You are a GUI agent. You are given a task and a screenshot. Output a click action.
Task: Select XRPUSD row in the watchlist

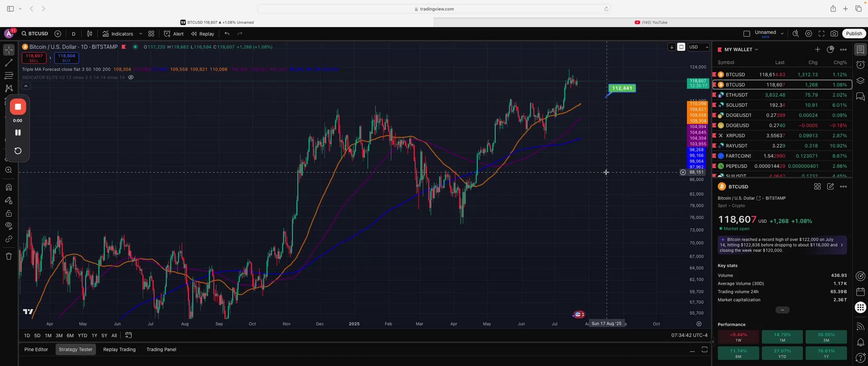pos(782,136)
